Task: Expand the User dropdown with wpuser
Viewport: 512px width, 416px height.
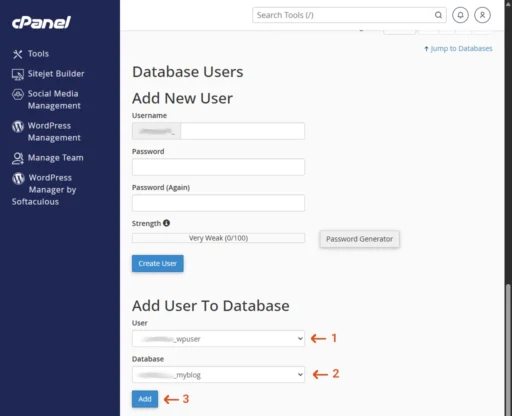Action: tap(218, 339)
